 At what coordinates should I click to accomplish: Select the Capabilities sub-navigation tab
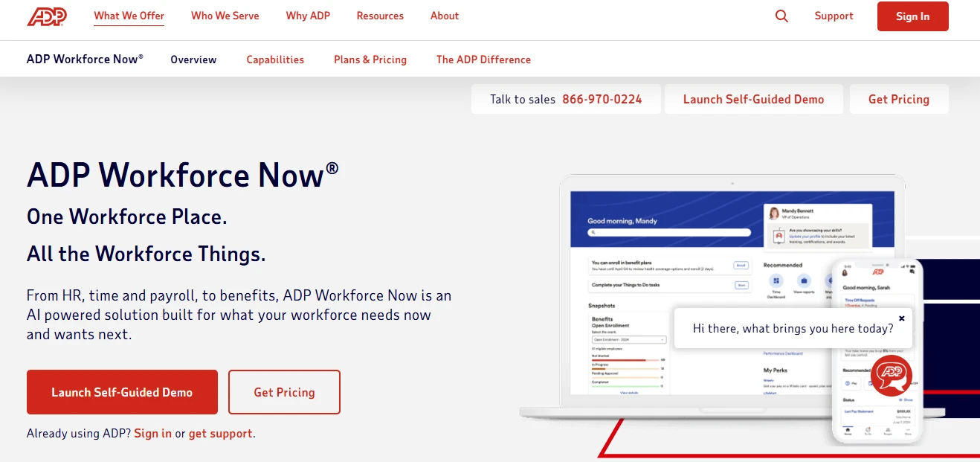[275, 60]
